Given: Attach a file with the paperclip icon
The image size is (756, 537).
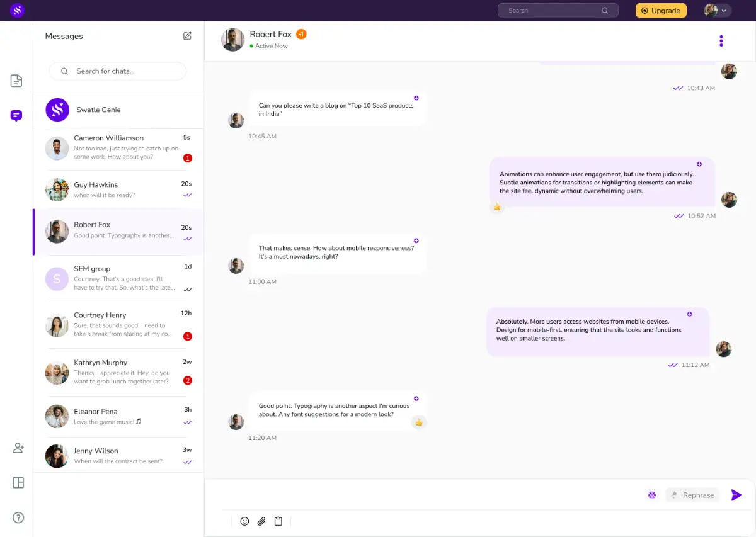Looking at the screenshot, I should (261, 521).
